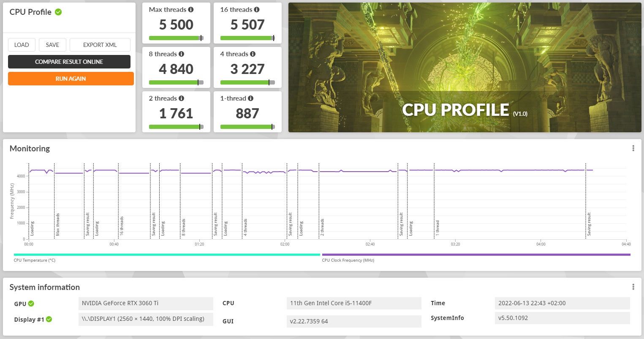Click the '16 threads' marker on the chart
Viewport: 644px width, 339px height.
pyautogui.click(x=122, y=226)
